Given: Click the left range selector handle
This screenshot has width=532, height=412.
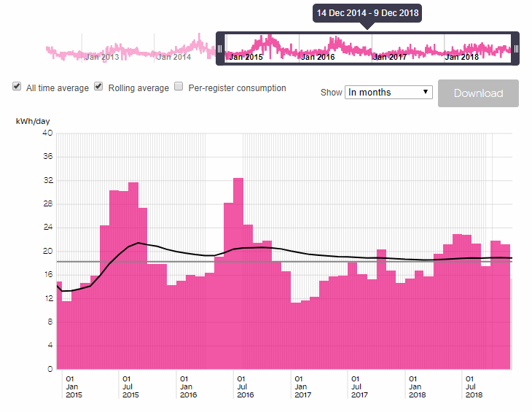Looking at the screenshot, I should pos(220,49).
